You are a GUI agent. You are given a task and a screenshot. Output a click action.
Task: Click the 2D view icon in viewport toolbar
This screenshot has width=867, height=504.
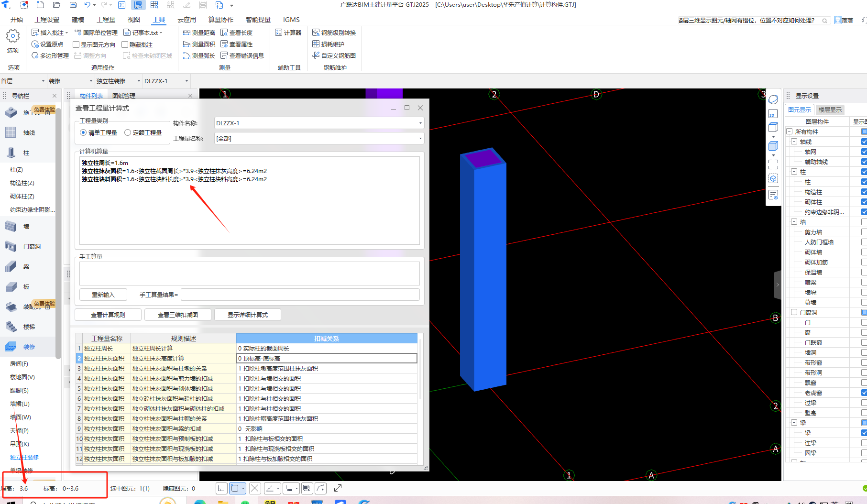773,114
